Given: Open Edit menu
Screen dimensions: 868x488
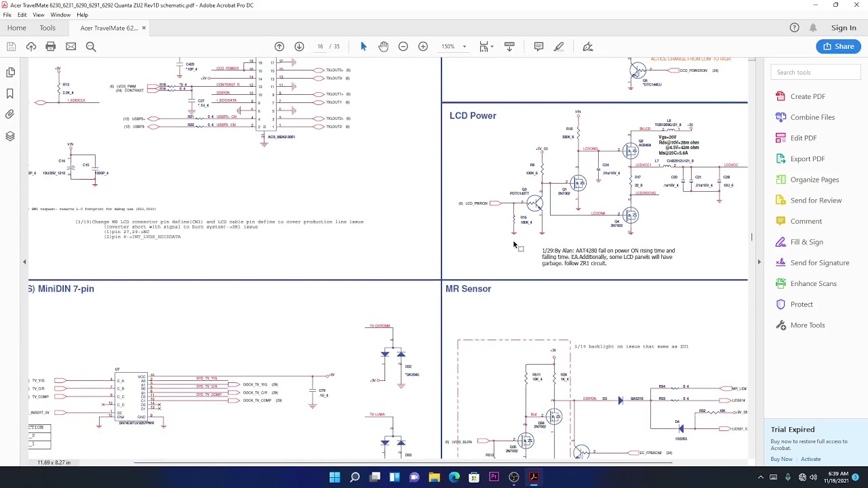Looking at the screenshot, I should pos(22,15).
